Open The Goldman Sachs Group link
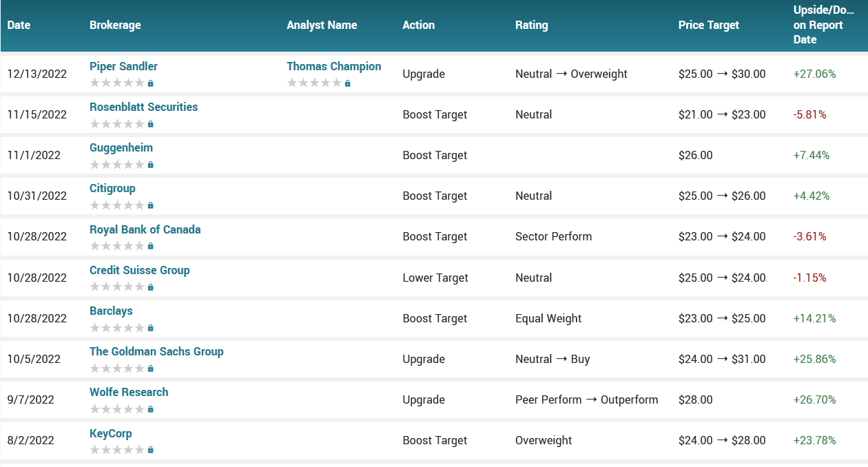Viewport: 868px width, 467px height. point(156,351)
